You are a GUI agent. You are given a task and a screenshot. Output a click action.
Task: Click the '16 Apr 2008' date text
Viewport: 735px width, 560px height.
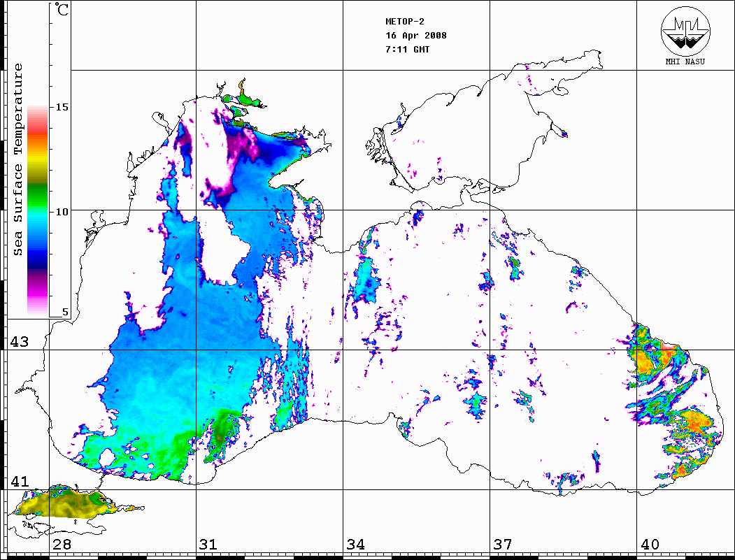click(416, 36)
